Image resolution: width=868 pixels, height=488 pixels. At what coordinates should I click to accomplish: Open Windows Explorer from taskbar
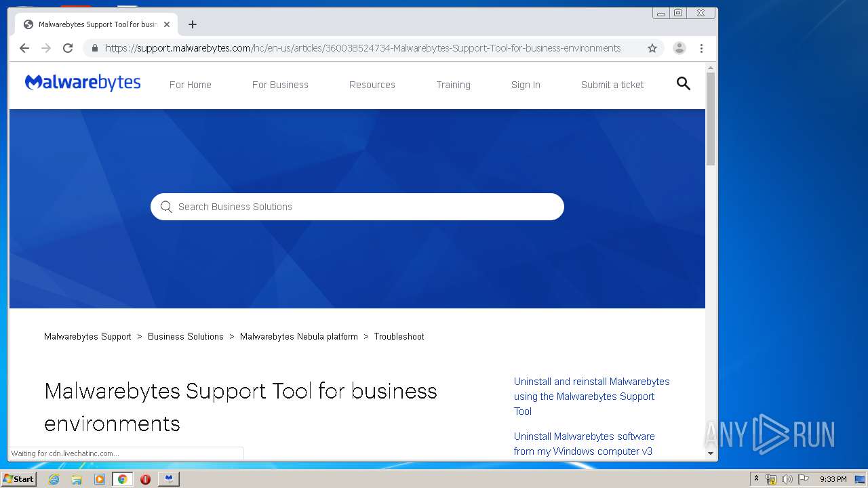tap(77, 479)
